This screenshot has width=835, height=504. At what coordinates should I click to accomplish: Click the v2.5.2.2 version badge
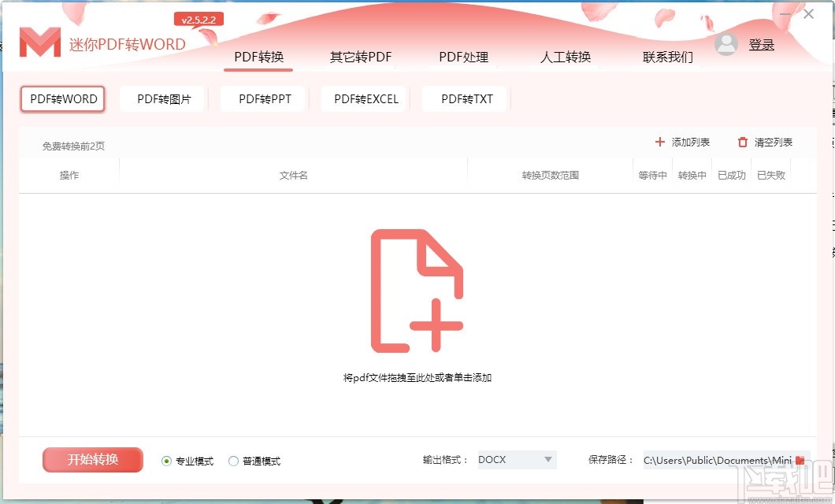[x=199, y=20]
